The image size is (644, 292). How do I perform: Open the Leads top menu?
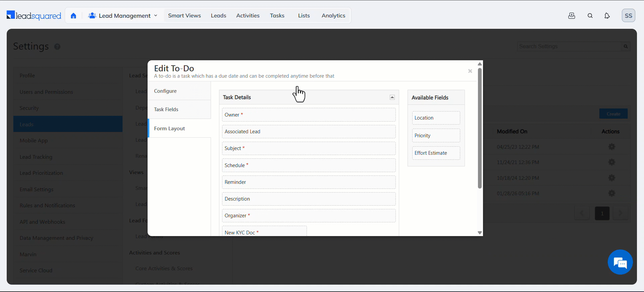click(219, 15)
